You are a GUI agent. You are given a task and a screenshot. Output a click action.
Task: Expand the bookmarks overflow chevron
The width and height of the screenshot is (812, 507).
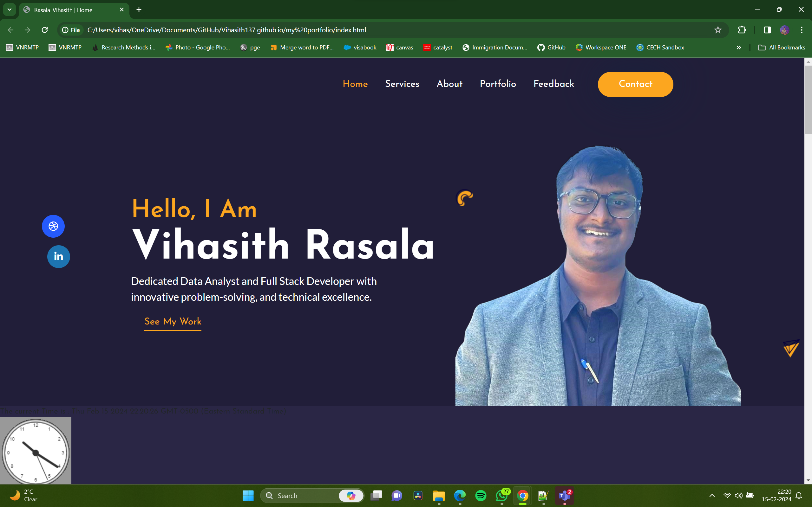(x=739, y=47)
